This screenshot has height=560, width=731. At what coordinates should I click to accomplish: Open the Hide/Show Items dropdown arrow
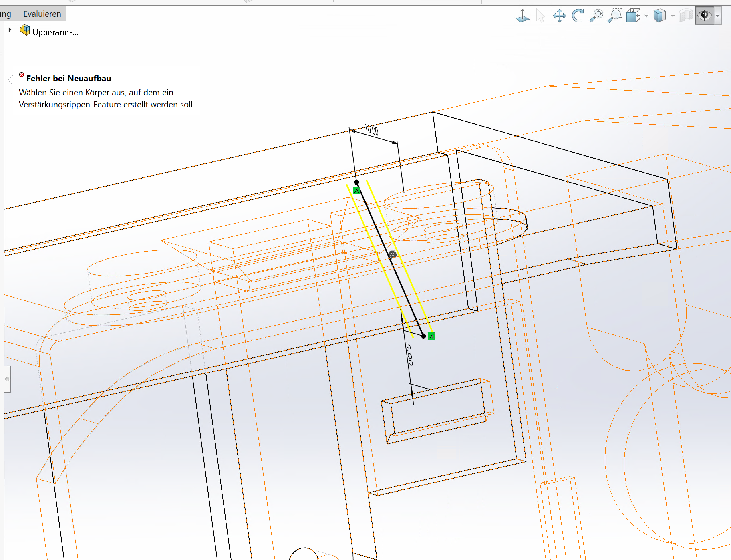pyautogui.click(x=718, y=16)
